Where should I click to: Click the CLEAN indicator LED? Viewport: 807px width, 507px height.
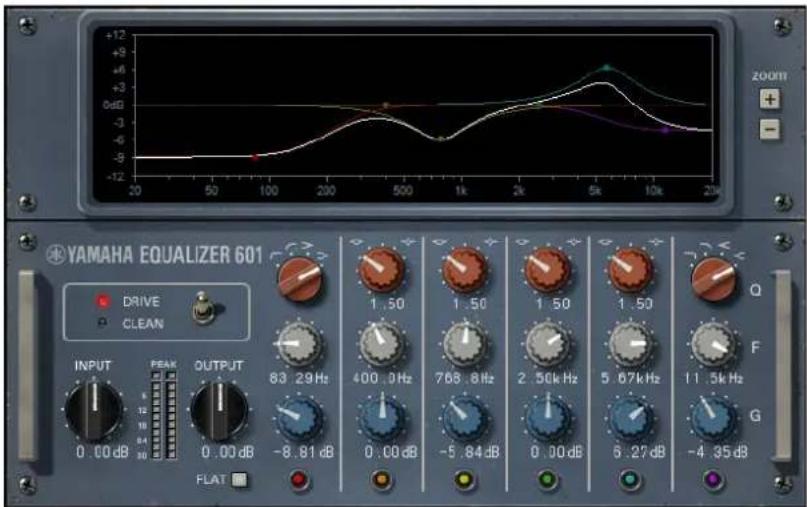[103, 323]
